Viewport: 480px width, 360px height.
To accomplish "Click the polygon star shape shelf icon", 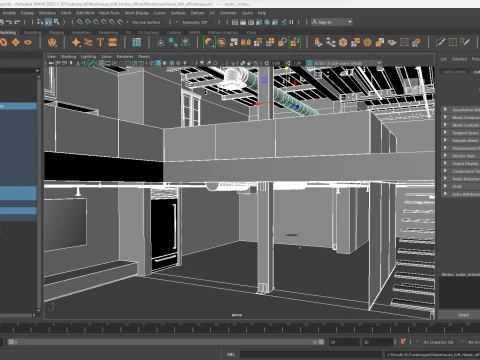I will (x=76, y=42).
